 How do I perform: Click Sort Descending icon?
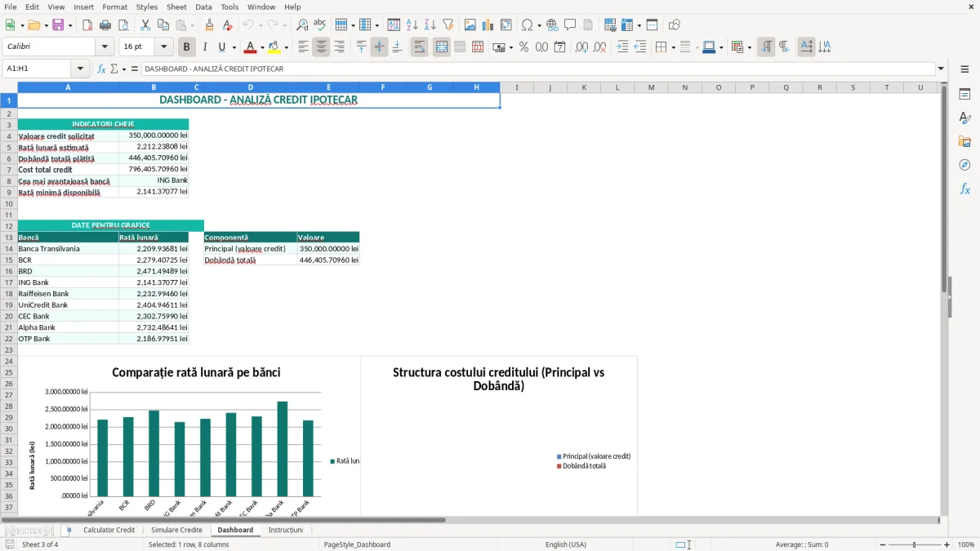click(430, 25)
